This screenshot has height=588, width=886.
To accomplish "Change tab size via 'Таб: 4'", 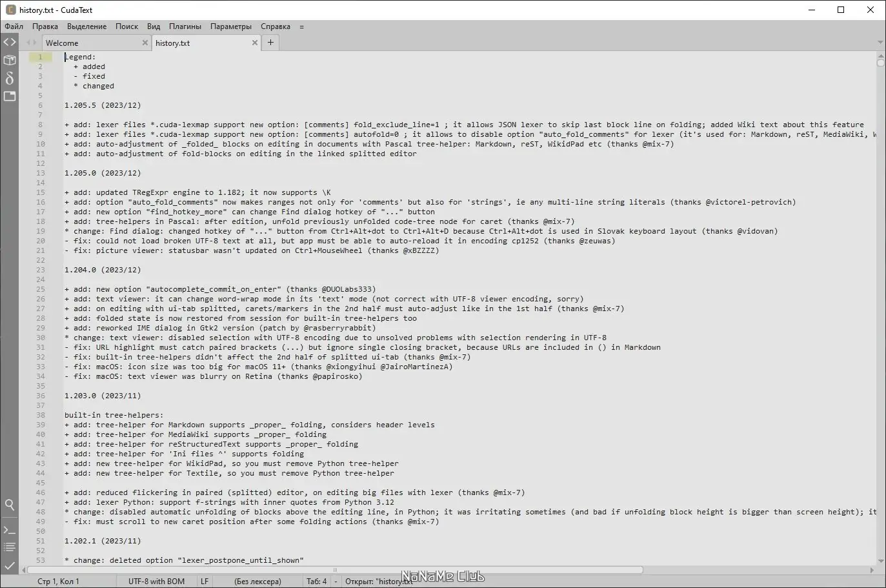I will [316, 581].
